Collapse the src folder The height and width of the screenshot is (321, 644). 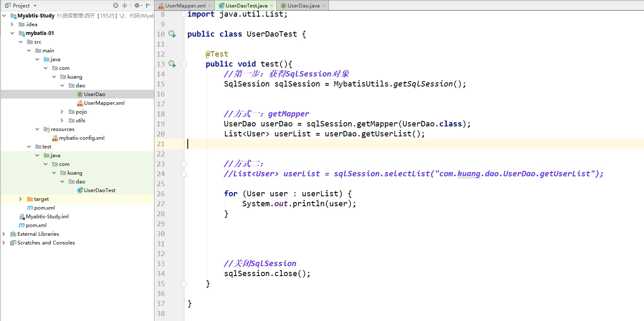pyautogui.click(x=20, y=42)
